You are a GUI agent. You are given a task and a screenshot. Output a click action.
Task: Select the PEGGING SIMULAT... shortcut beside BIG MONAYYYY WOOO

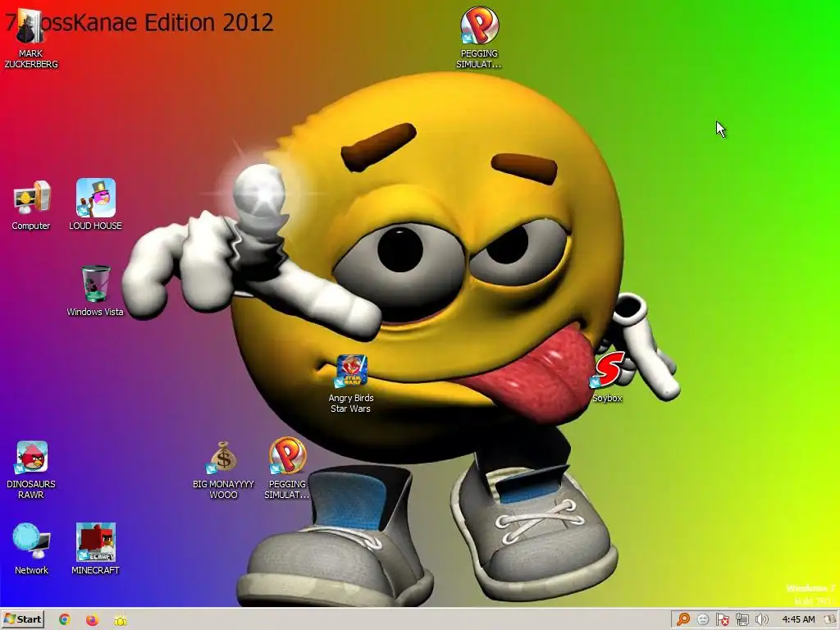pos(287,469)
